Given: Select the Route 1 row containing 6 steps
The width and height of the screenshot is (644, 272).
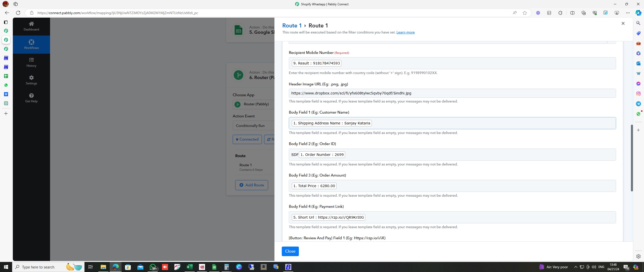Looking at the screenshot, I should [x=255, y=167].
